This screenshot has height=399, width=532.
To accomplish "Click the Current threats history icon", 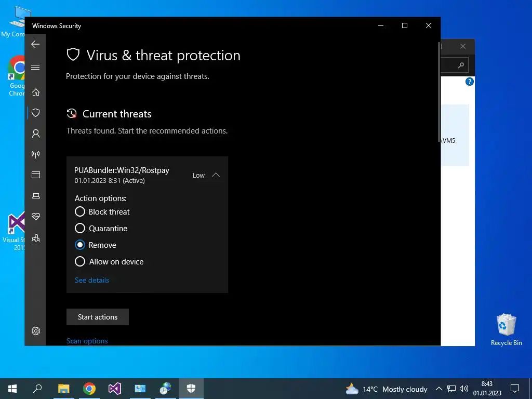I will pyautogui.click(x=72, y=114).
